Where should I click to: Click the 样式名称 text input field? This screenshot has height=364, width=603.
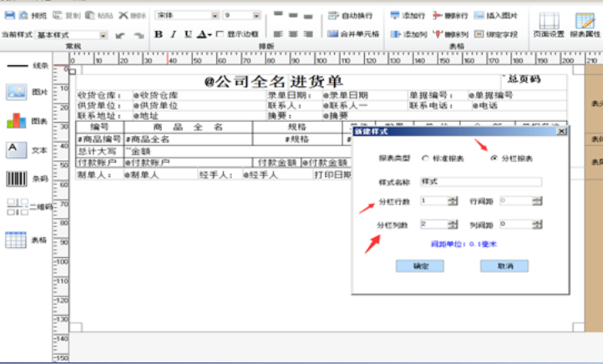point(480,181)
